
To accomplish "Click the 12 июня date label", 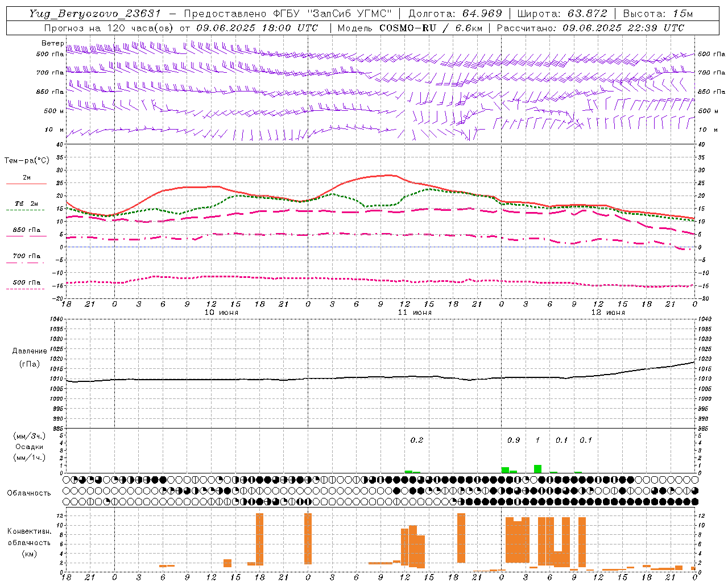I will [608, 313].
